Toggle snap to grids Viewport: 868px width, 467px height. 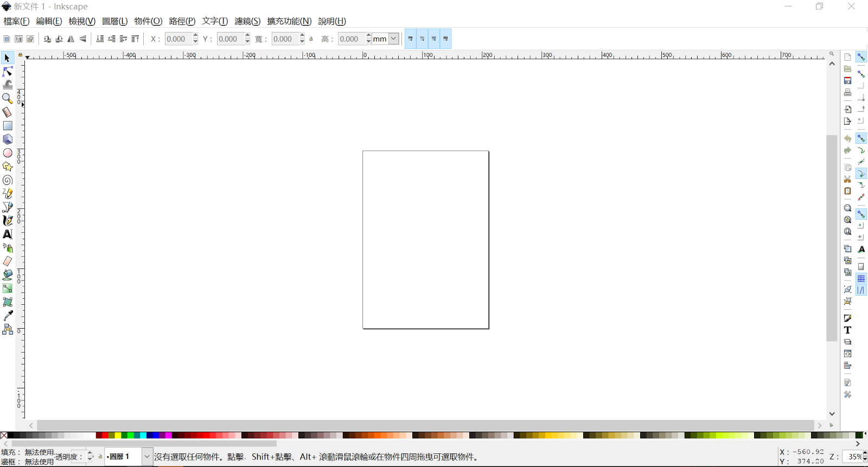click(x=861, y=279)
